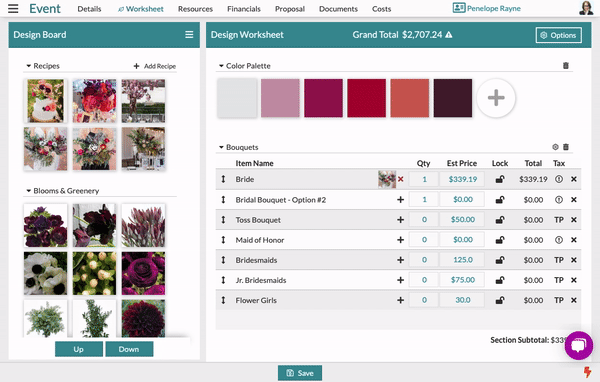Collapse the Color Palette section
This screenshot has width=600, height=382.
click(x=221, y=66)
